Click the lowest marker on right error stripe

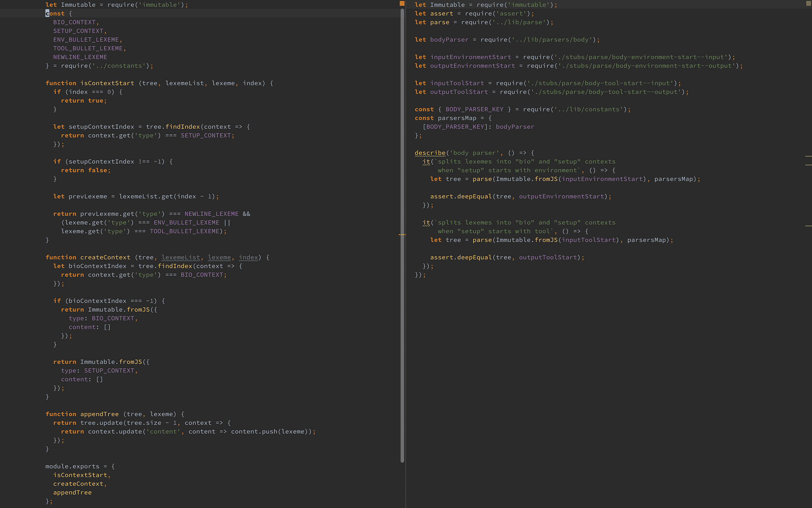(808, 226)
